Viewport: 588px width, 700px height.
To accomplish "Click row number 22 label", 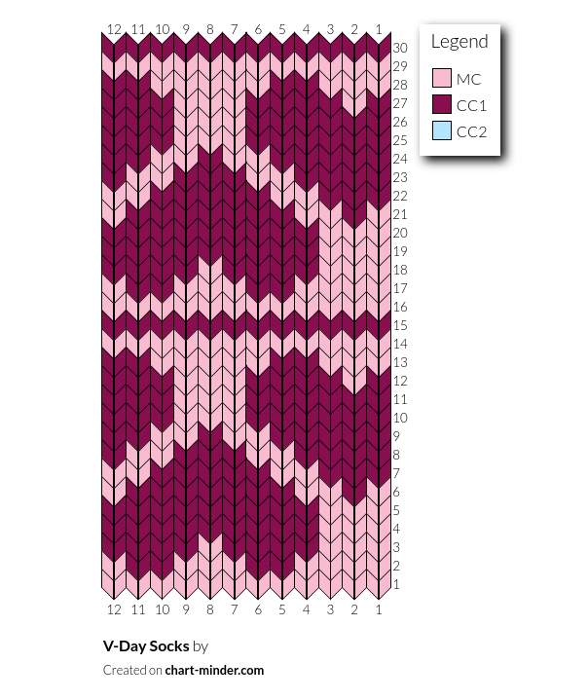I will click(x=400, y=196).
